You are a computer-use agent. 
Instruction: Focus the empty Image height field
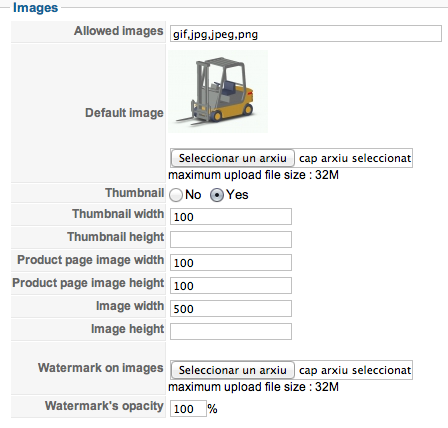coord(231,331)
